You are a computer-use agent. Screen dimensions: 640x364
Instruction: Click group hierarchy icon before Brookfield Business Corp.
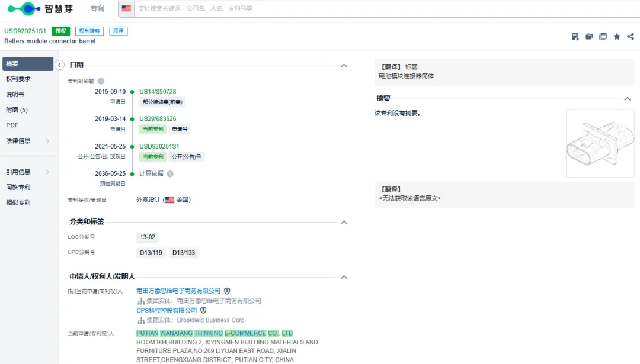point(141,320)
